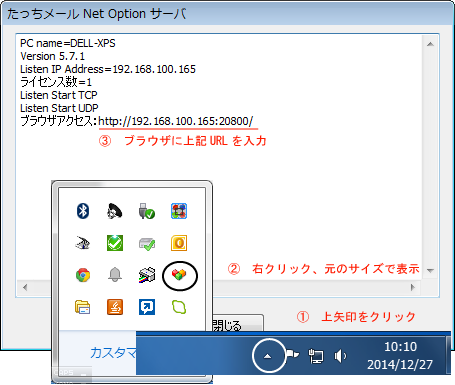Viewport: 455px width, 385px height.
Task: Open the color printer tray icon
Action: click(x=147, y=275)
